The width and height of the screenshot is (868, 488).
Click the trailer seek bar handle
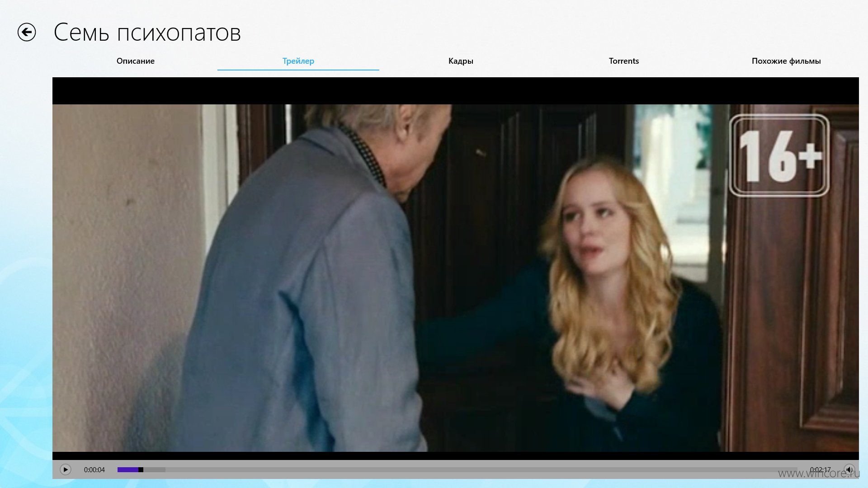tap(141, 469)
